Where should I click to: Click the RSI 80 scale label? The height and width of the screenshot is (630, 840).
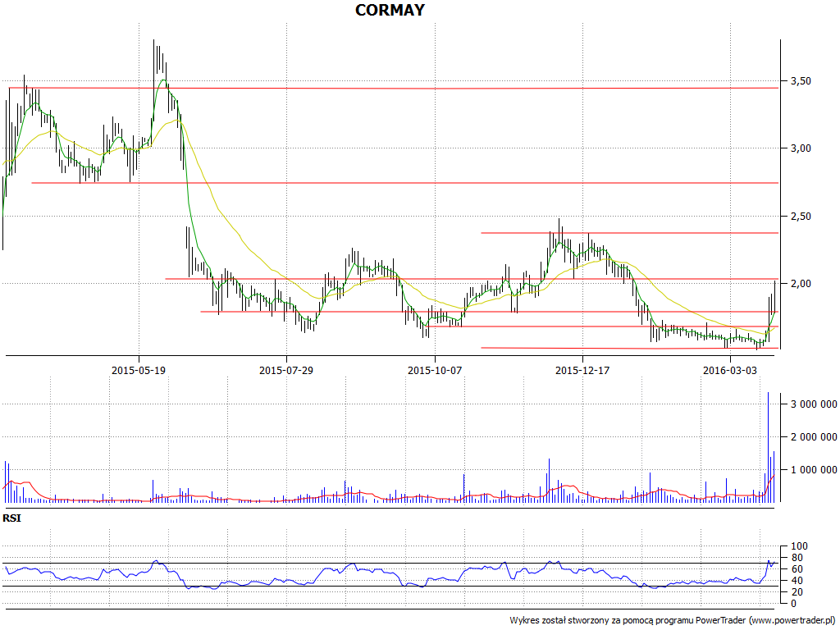[x=797, y=558]
